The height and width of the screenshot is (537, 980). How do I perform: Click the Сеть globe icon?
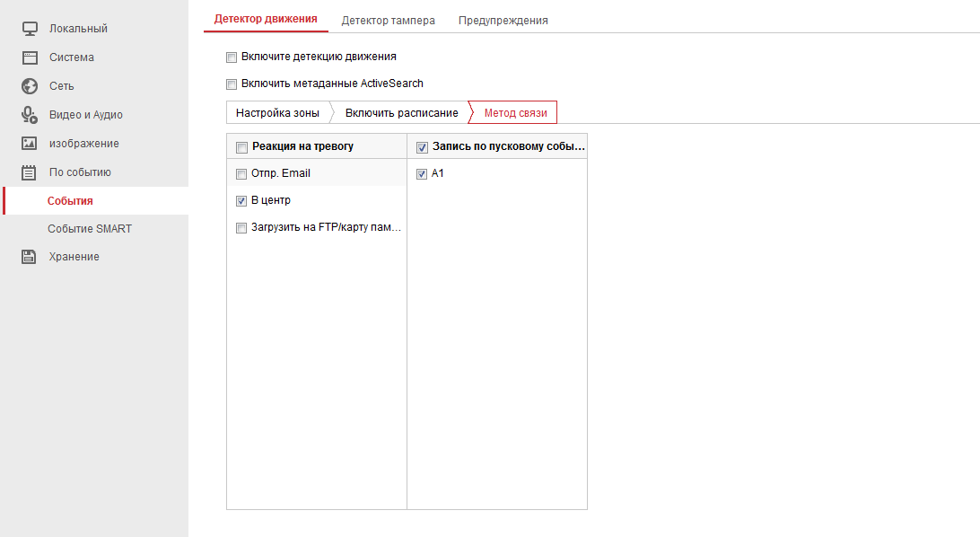pyautogui.click(x=29, y=85)
